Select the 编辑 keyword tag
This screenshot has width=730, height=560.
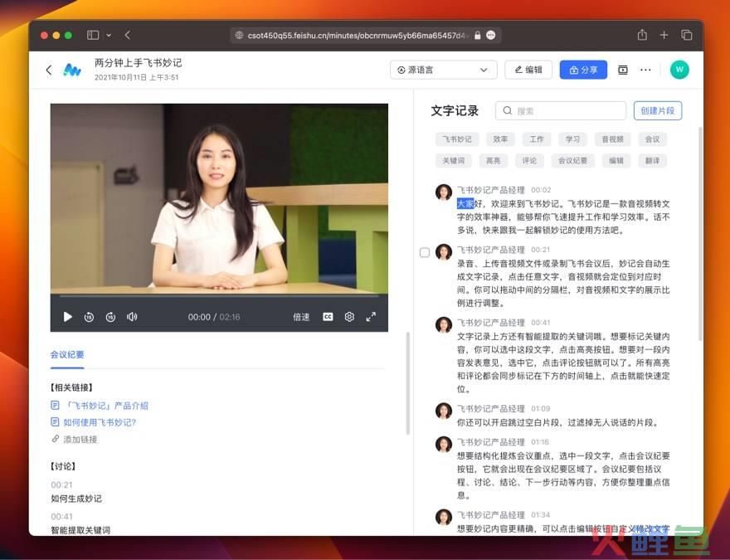click(x=616, y=161)
